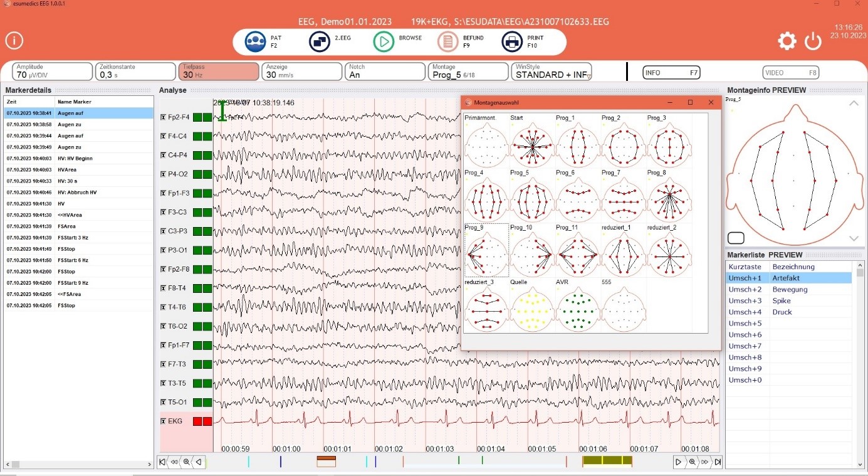868x476 pixels.
Task: Start BROWSE playback mode
Action: pyautogui.click(x=384, y=41)
